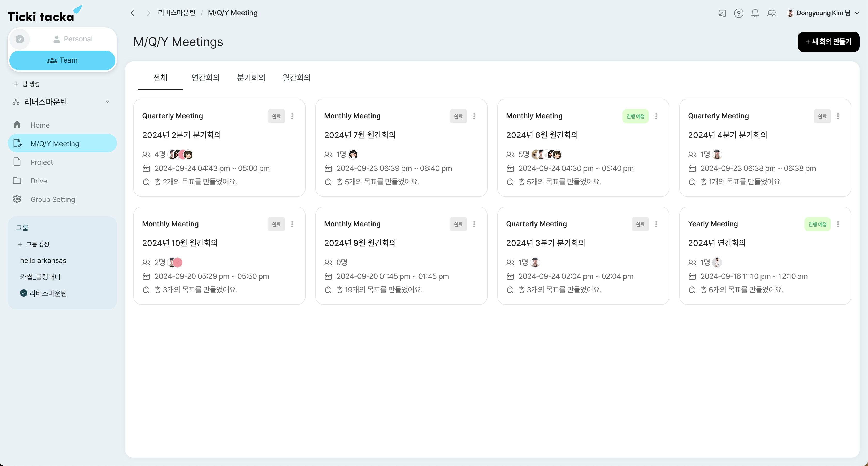Switch to the 분기회의 tab
The image size is (868, 466).
[x=251, y=78]
